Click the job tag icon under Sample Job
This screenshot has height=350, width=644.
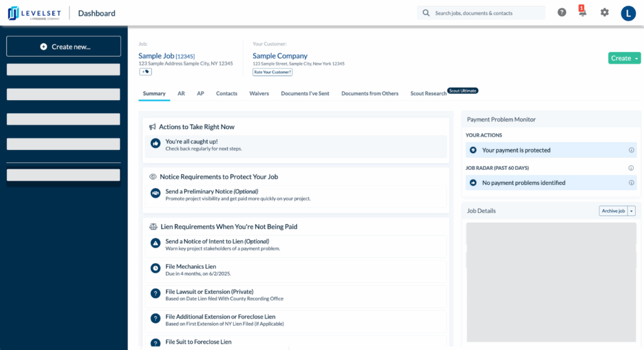tap(145, 72)
